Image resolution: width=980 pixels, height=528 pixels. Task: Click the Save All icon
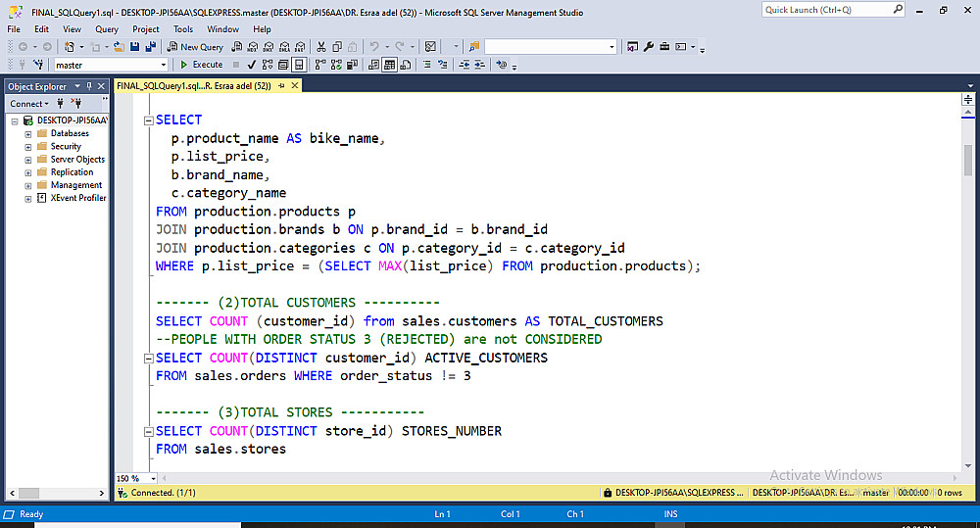[151, 47]
